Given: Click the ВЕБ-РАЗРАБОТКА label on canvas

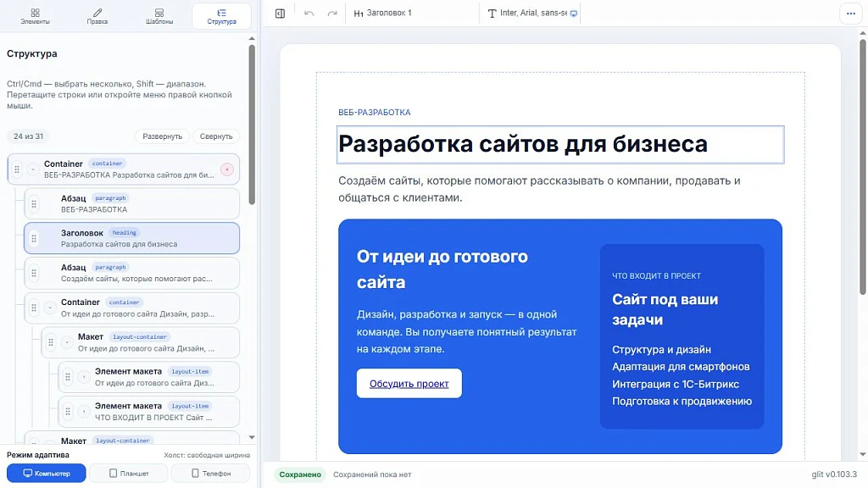Looking at the screenshot, I should (x=374, y=113).
